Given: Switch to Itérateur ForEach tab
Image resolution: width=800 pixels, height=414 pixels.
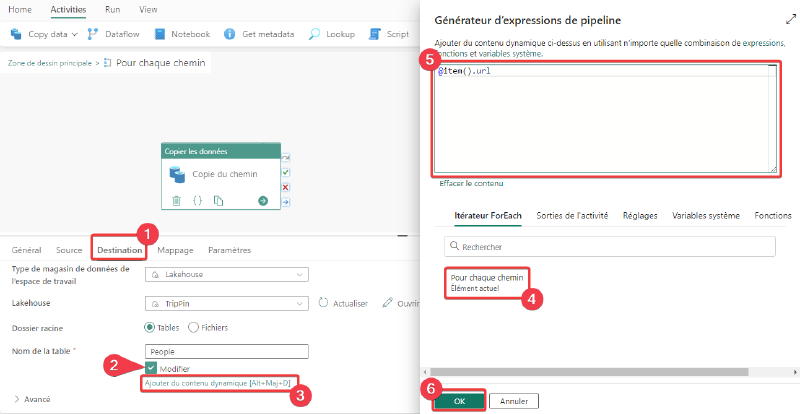Looking at the screenshot, I should click(x=488, y=215).
